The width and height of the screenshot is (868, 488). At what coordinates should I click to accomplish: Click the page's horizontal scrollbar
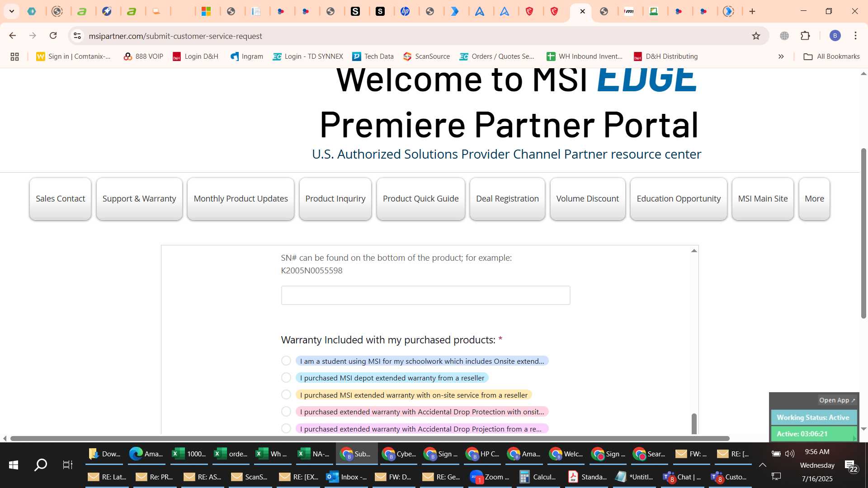(x=370, y=438)
